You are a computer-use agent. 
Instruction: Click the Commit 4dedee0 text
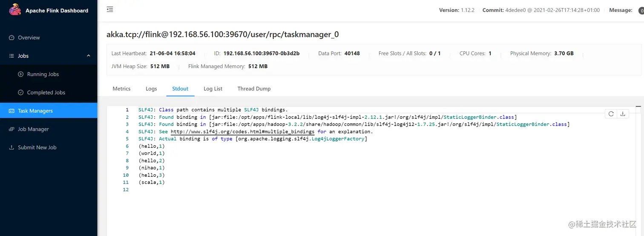tap(541, 10)
